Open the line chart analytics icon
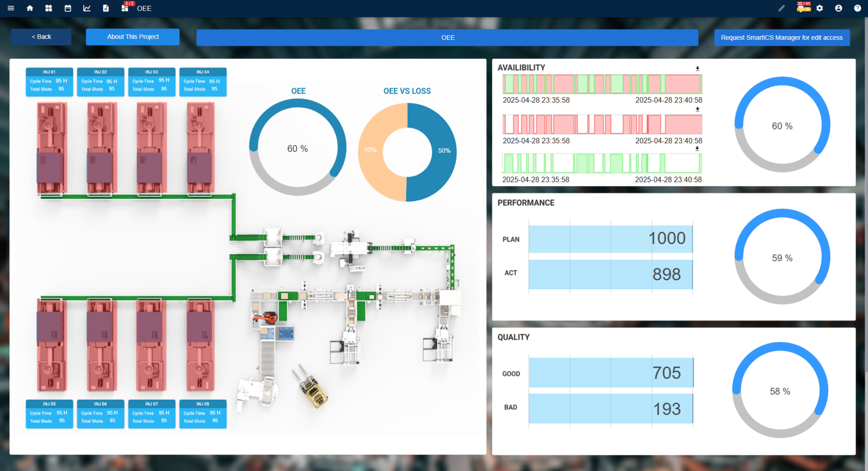This screenshot has height=471, width=868. coord(87,8)
